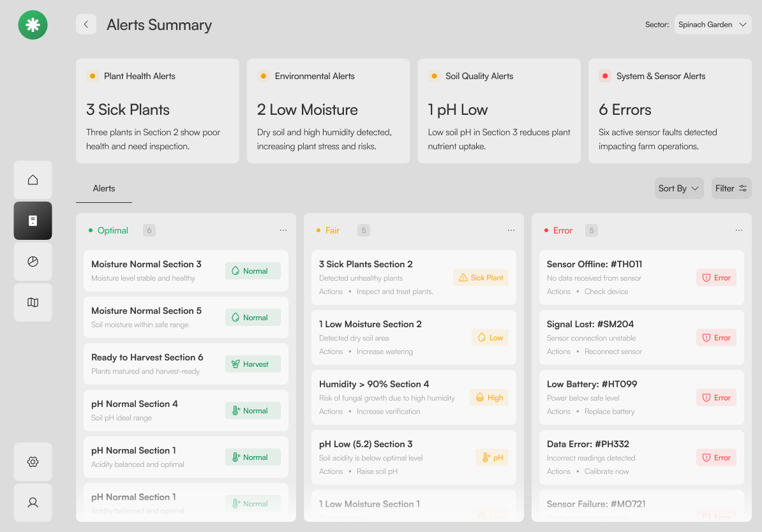Viewport: 762px width, 532px height.
Task: Click Normal badge on Moisture Normal Section 5
Action: 253,317
